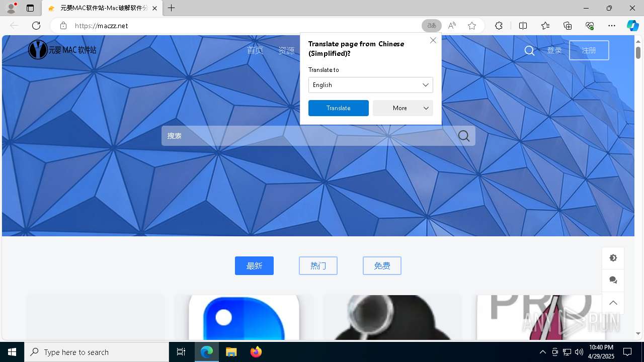Close the translate popup
644x362 pixels.
click(x=433, y=40)
